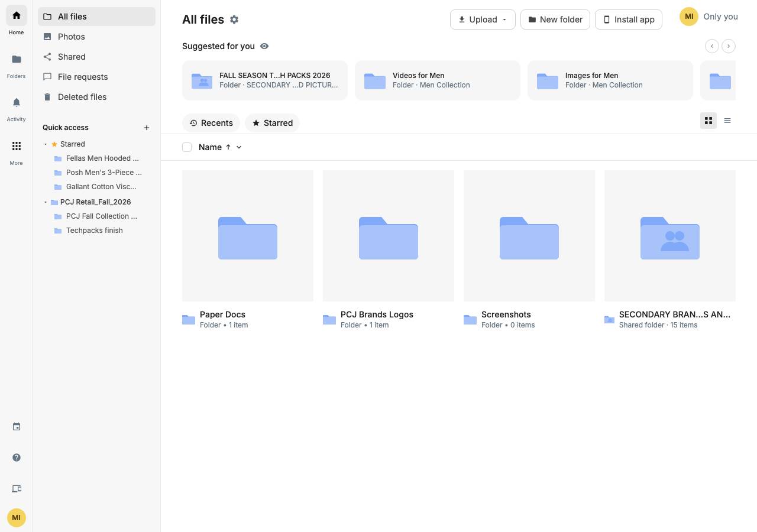Open the Paper Docs folder thumbnail

[x=248, y=236]
